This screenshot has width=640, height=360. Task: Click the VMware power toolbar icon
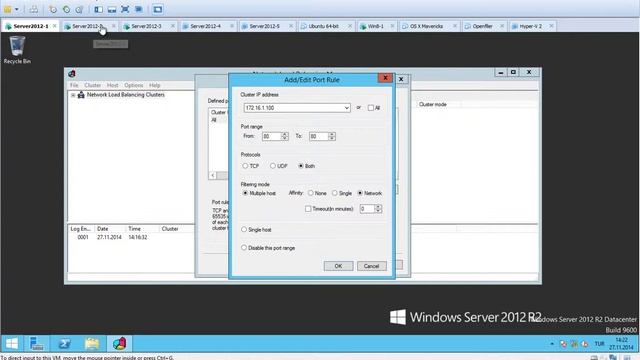point(7,9)
